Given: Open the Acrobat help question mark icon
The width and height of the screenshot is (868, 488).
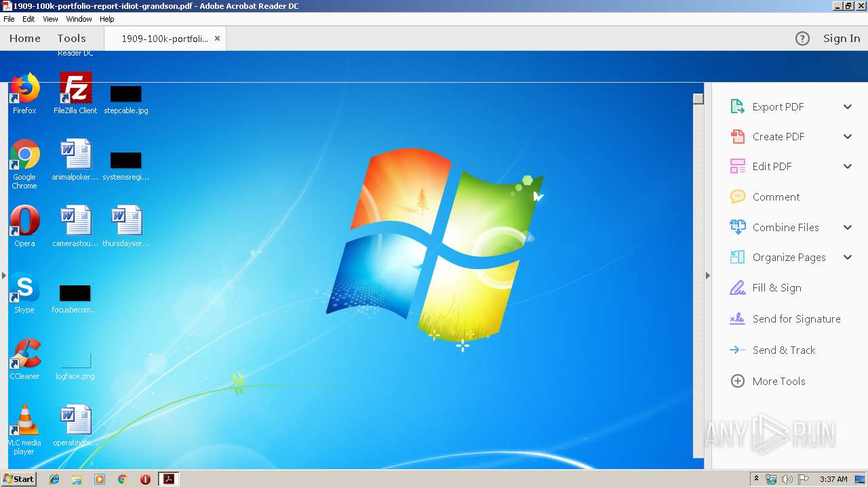Looking at the screenshot, I should [x=802, y=39].
